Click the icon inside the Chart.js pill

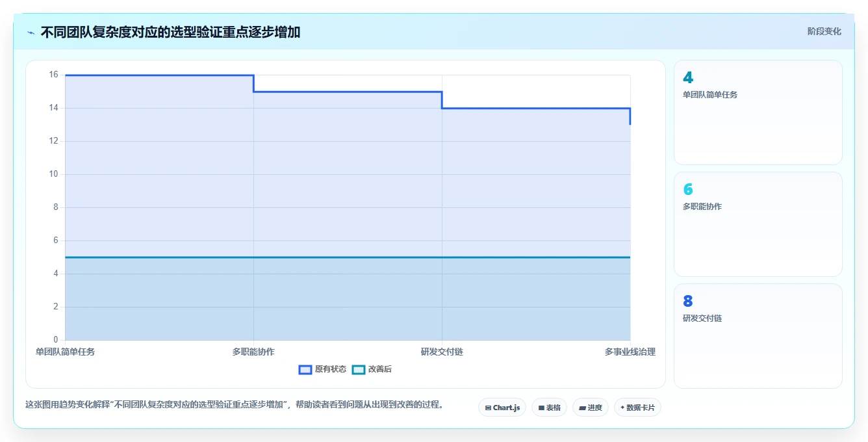tap(488, 408)
